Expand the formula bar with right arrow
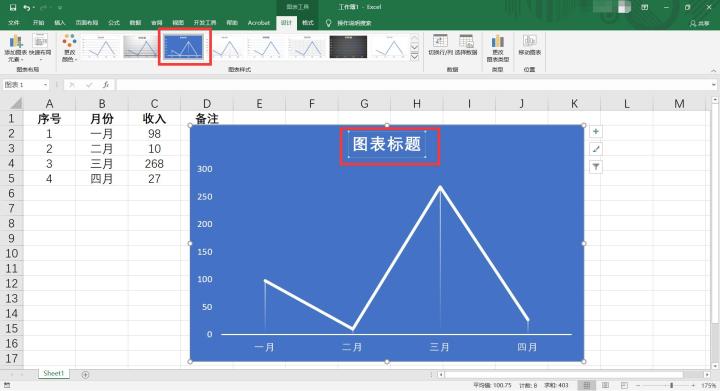Image resolution: width=720 pixels, height=391 pixels. pyautogui.click(x=714, y=85)
